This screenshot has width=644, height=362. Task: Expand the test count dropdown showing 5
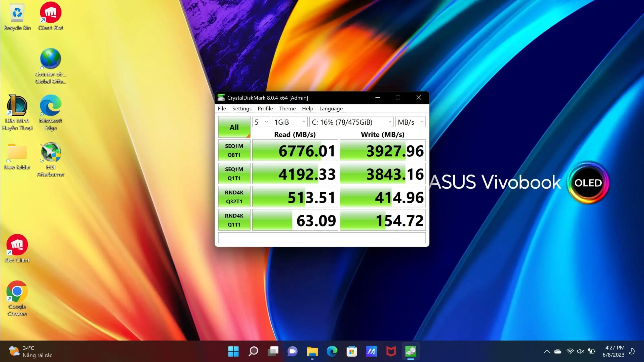(x=261, y=122)
